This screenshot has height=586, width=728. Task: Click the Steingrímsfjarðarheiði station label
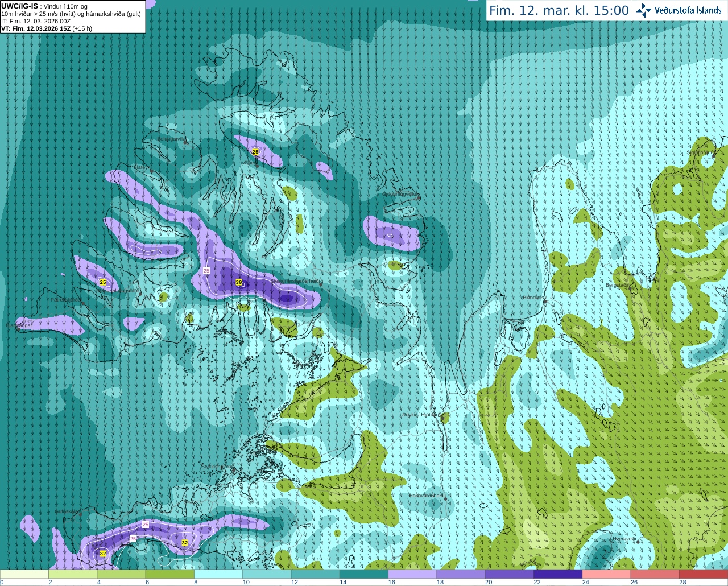pyautogui.click(x=296, y=281)
